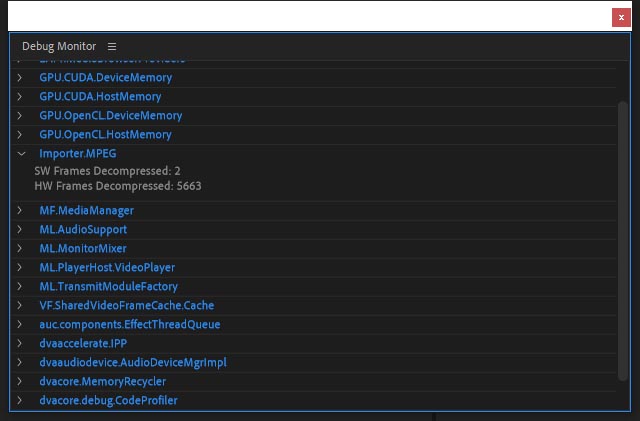Select the ML.MonitorMixer label

click(83, 248)
